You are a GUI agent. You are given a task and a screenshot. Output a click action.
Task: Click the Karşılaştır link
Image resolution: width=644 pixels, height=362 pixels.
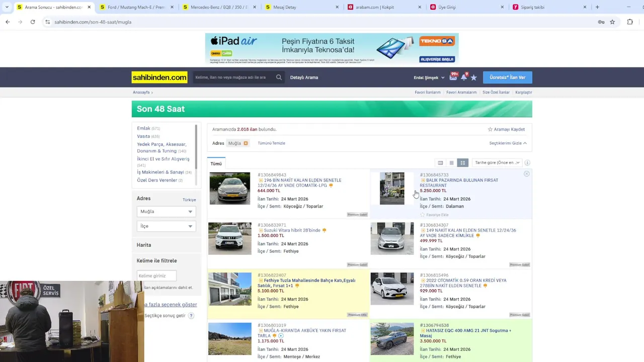[x=524, y=93]
